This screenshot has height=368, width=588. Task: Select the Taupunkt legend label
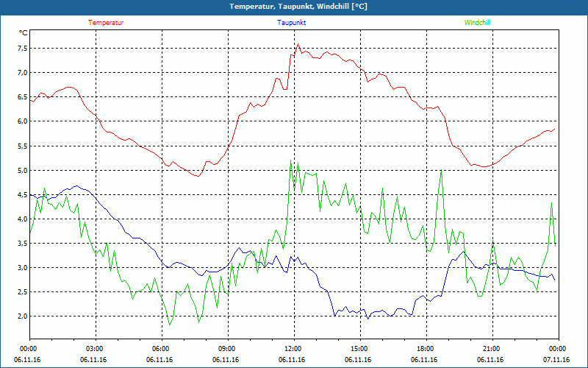(x=292, y=23)
